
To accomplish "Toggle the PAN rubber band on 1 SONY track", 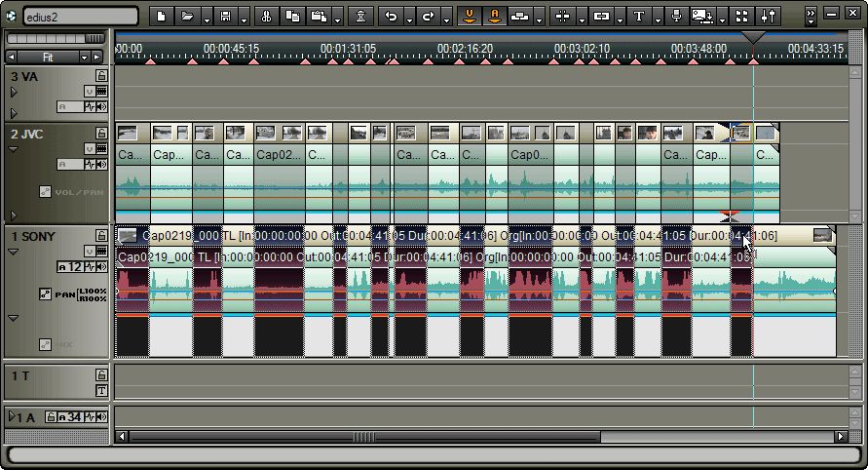I will (x=45, y=294).
